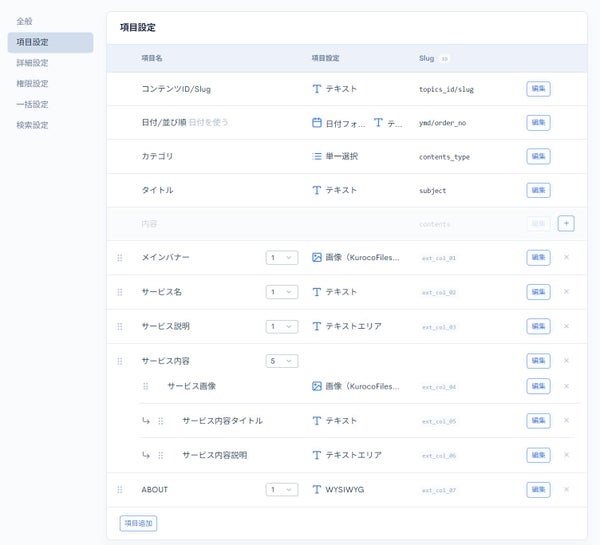Select 項目設定 in the sidebar
This screenshot has height=545, width=600.
(x=50, y=42)
